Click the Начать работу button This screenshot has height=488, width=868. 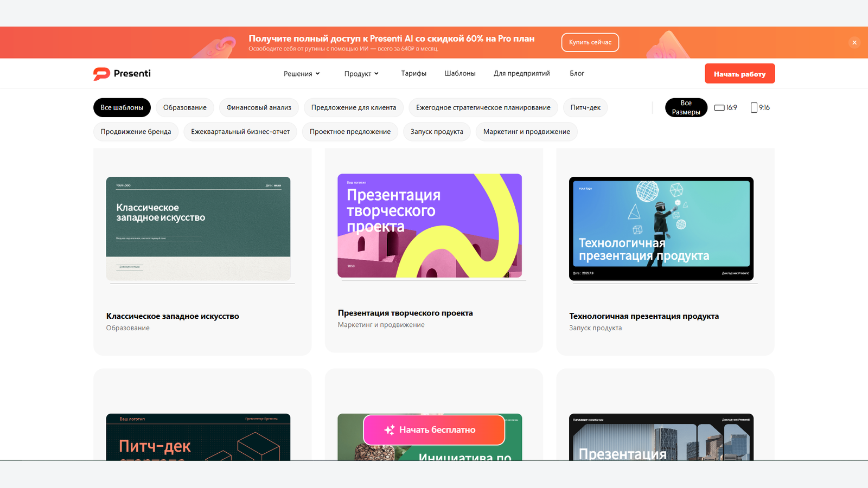coord(739,74)
